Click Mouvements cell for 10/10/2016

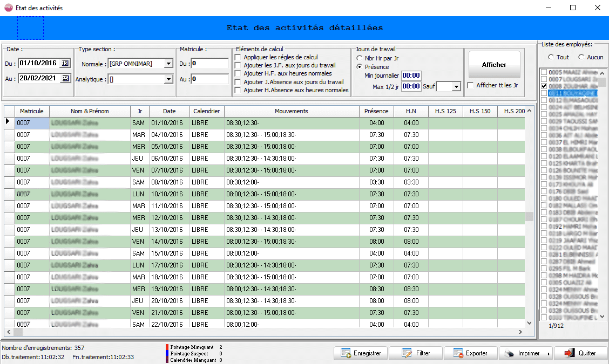pyautogui.click(x=292, y=194)
